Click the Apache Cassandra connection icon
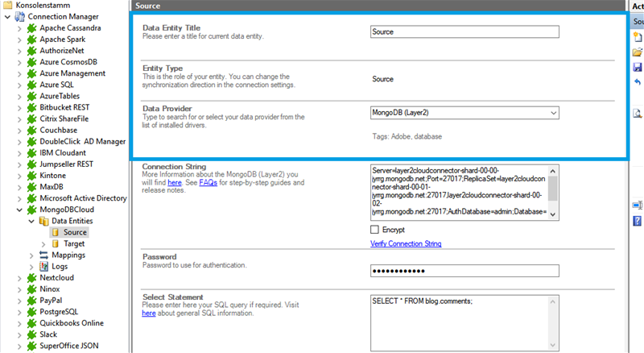 [31, 28]
